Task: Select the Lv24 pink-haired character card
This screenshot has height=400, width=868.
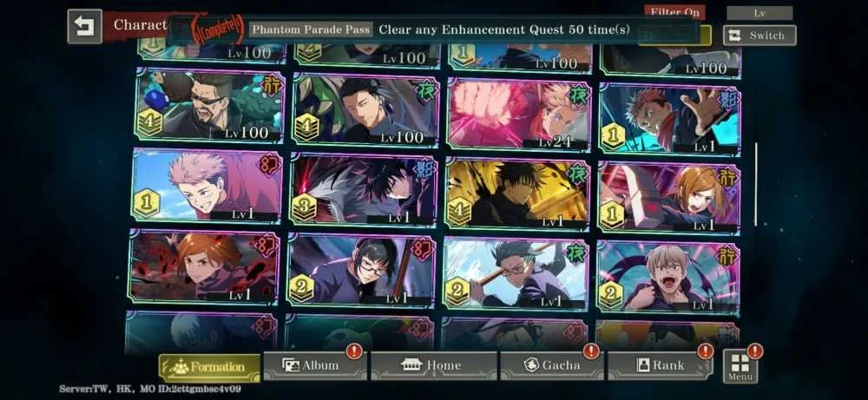Action: point(519,114)
